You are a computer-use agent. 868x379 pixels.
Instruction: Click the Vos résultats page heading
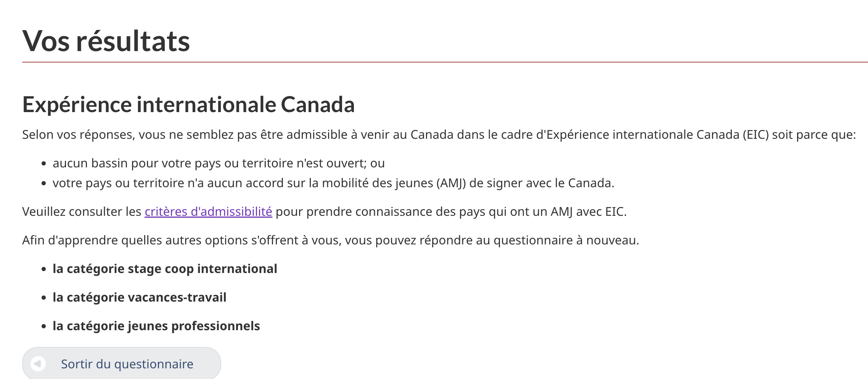click(106, 41)
